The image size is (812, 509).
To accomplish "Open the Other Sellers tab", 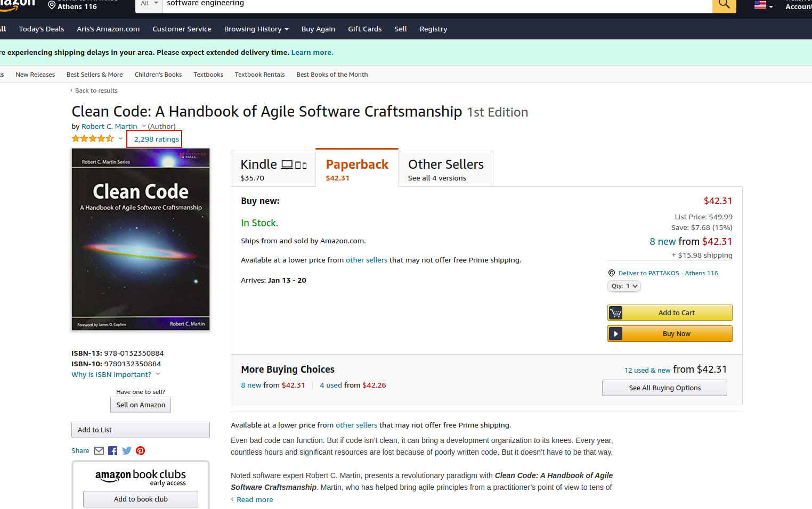I will click(x=445, y=169).
